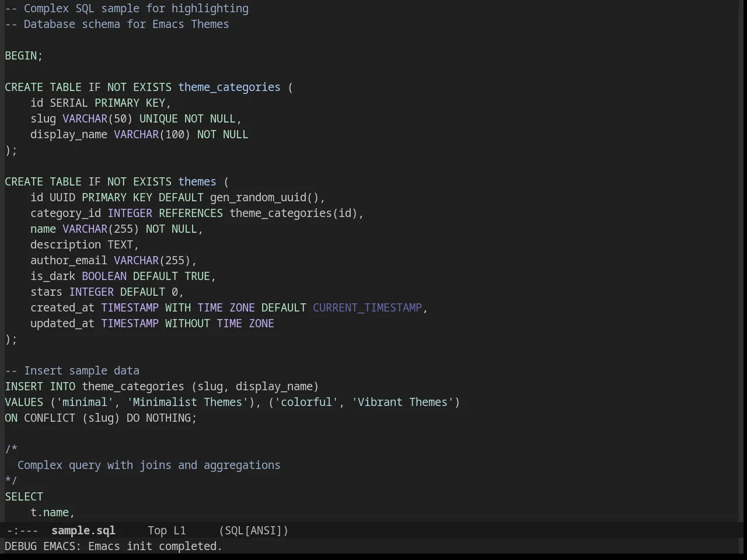Click the updated_at column name

click(x=62, y=323)
